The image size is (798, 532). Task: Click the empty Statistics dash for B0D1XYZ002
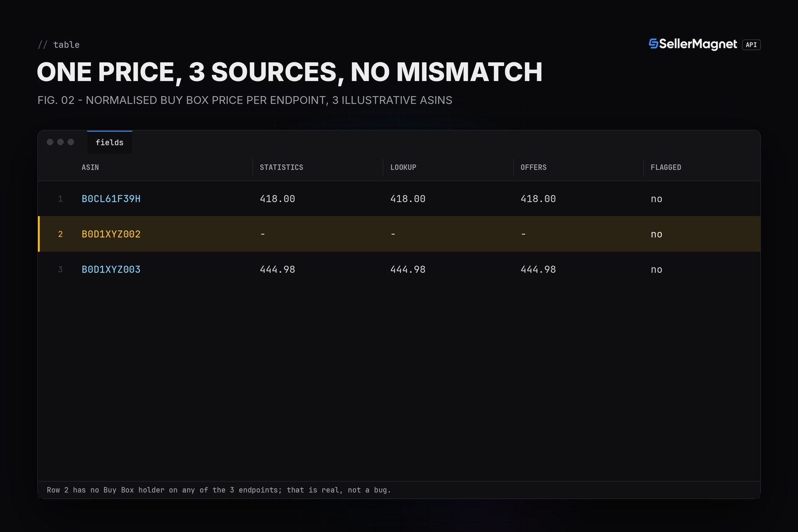pos(263,234)
